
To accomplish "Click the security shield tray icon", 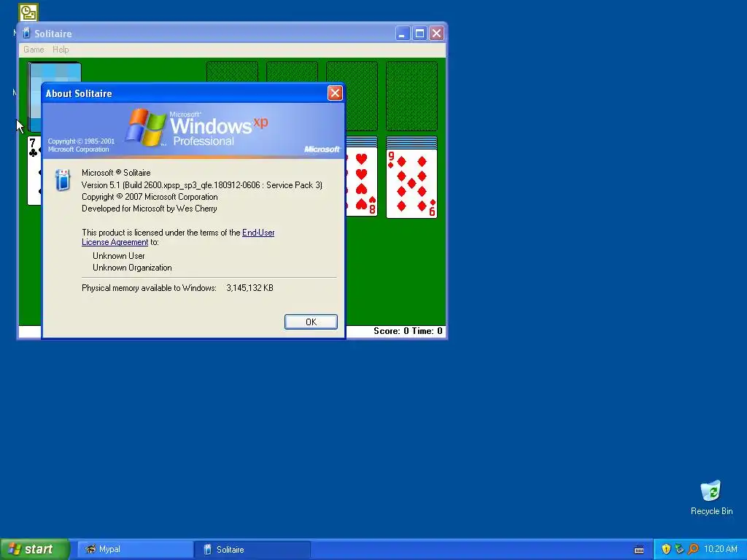I will click(x=666, y=549).
